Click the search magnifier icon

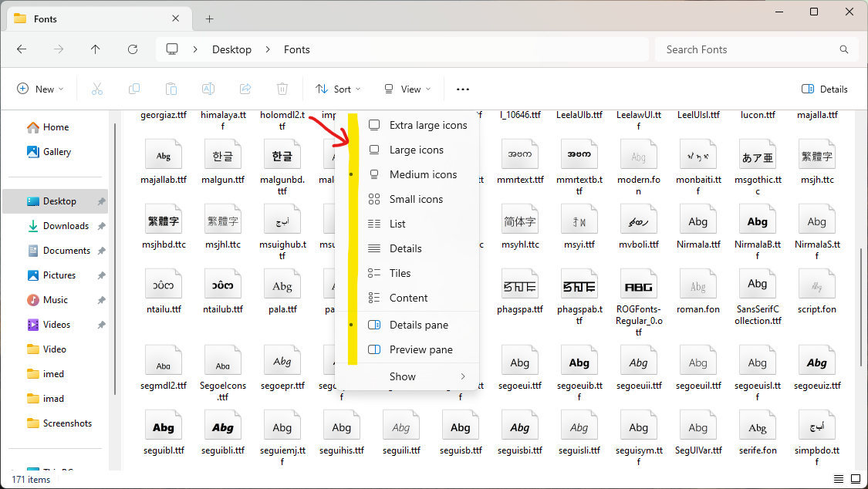coord(843,49)
